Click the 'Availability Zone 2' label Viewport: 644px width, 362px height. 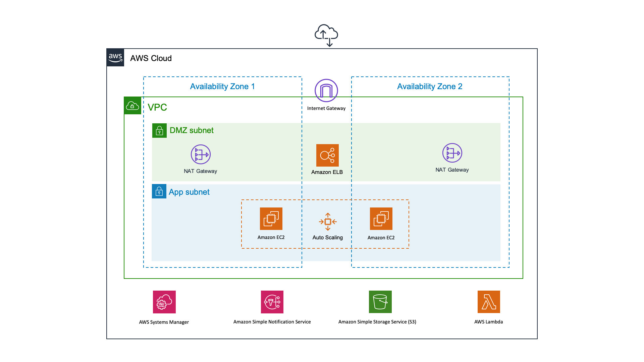point(430,86)
